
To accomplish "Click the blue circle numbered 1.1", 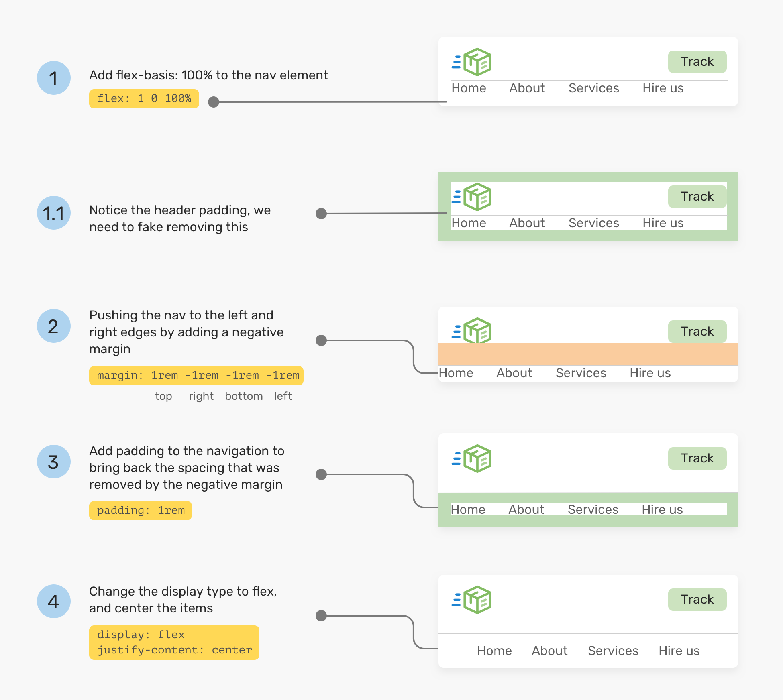I will pos(54,213).
